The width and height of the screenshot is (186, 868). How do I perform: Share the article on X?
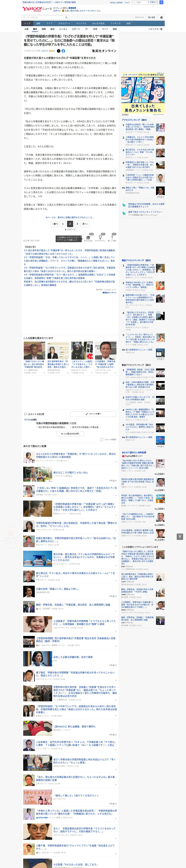point(58,51)
